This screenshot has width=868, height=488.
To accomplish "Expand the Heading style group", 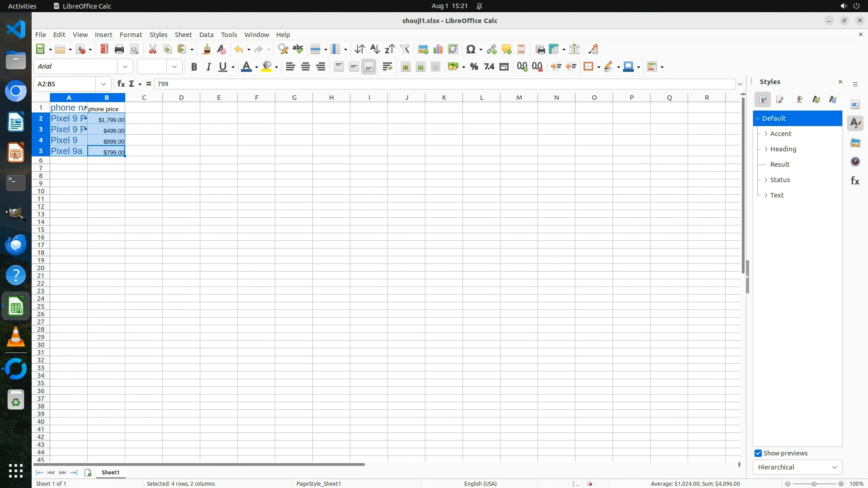I will click(x=766, y=149).
